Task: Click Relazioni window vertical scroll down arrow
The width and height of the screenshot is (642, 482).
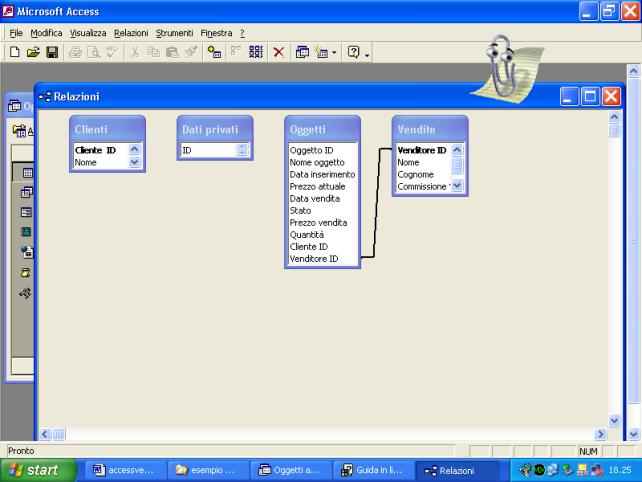Action: pos(614,420)
